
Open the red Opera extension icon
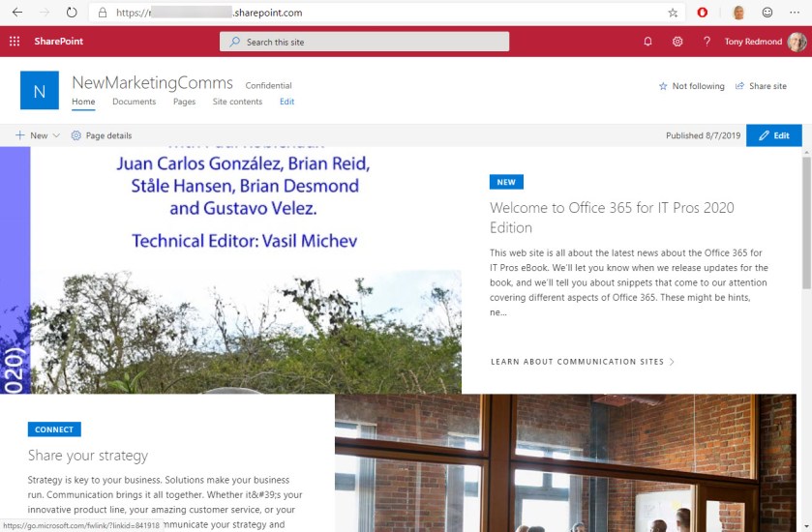(x=703, y=13)
